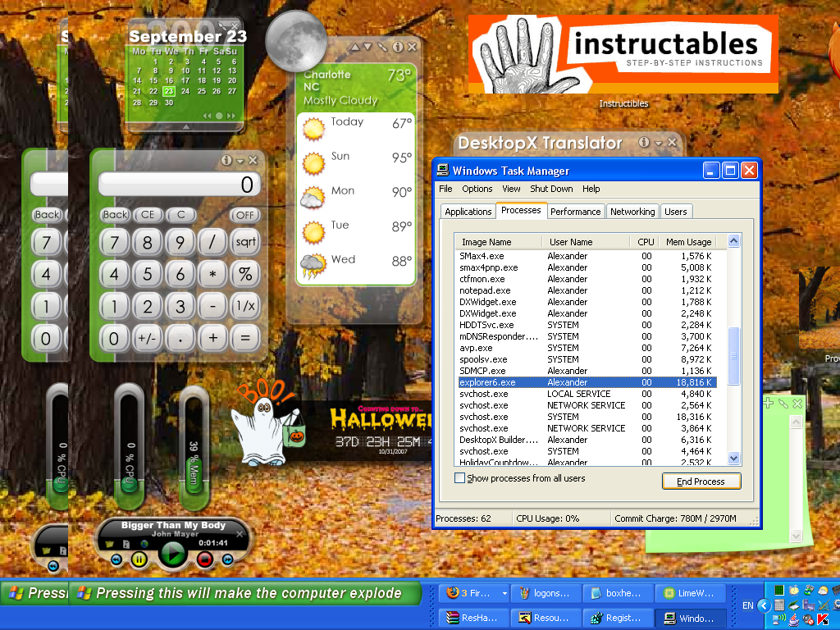Switch to the Performance tab
840x630 pixels.
[x=575, y=212]
